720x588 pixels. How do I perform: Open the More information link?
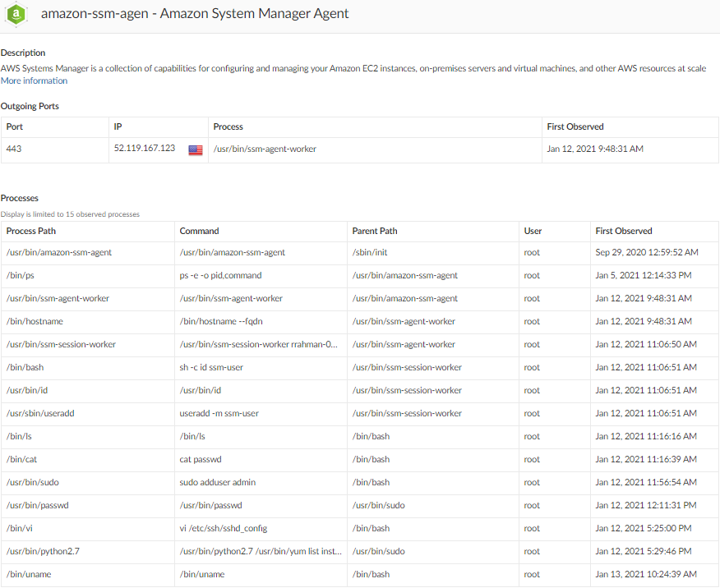click(34, 80)
